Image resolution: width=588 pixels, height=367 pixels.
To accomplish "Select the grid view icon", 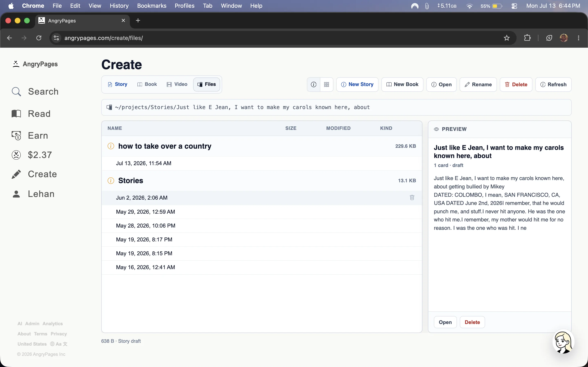I will pyautogui.click(x=326, y=84).
